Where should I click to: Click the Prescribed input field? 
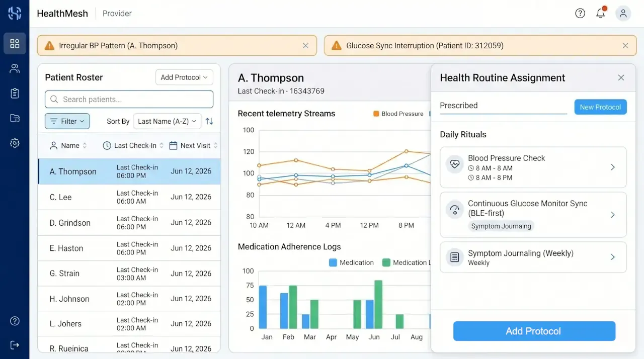[x=503, y=106]
